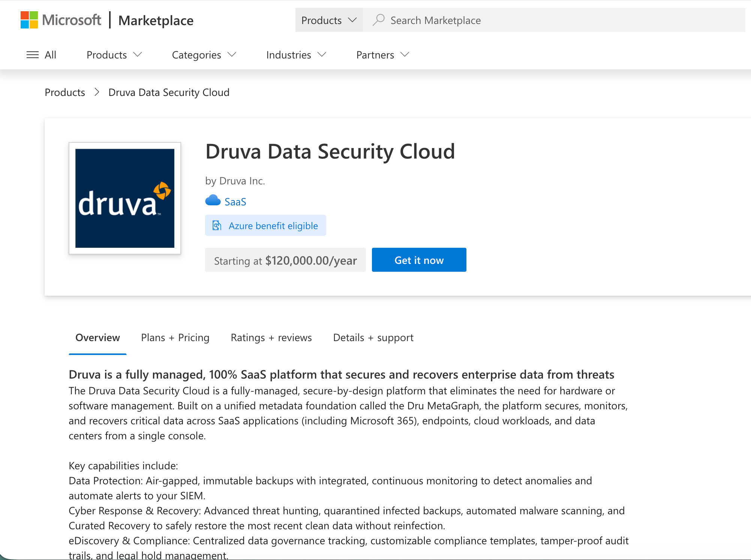751x560 pixels.
Task: Expand the Partners navigation menu
Action: [x=382, y=55]
